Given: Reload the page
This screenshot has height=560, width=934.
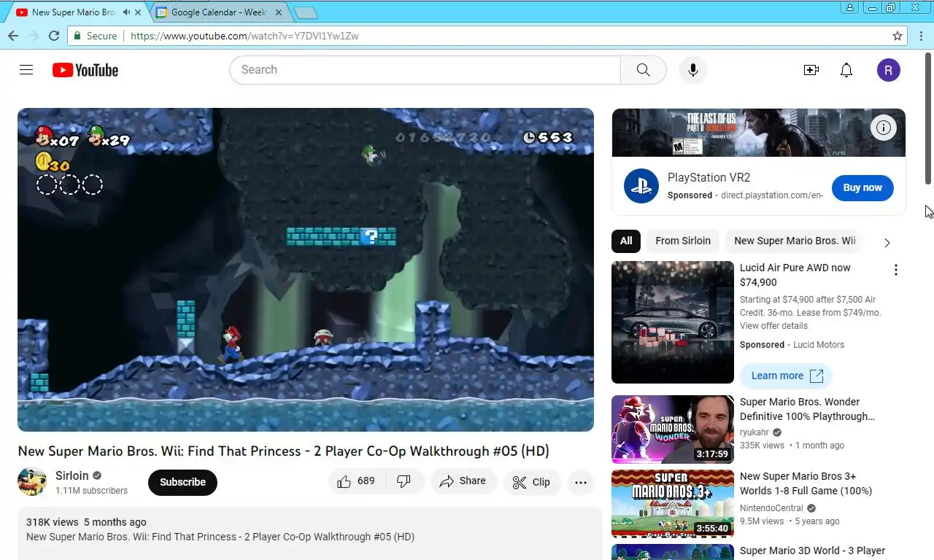Looking at the screenshot, I should (54, 36).
